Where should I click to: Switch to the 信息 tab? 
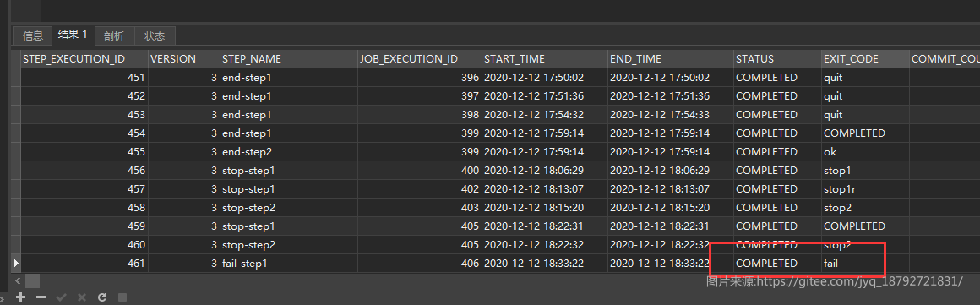[32, 35]
